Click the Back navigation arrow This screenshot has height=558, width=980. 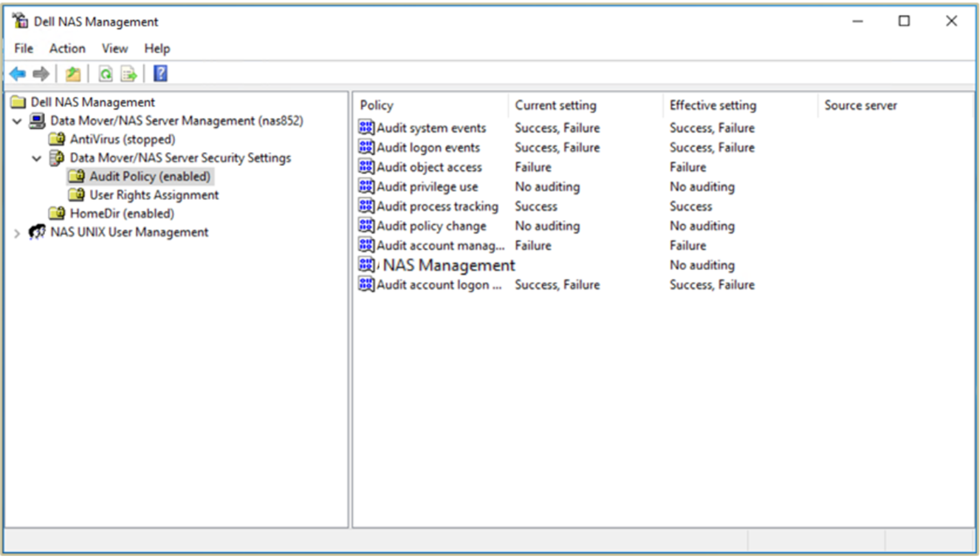[16, 73]
